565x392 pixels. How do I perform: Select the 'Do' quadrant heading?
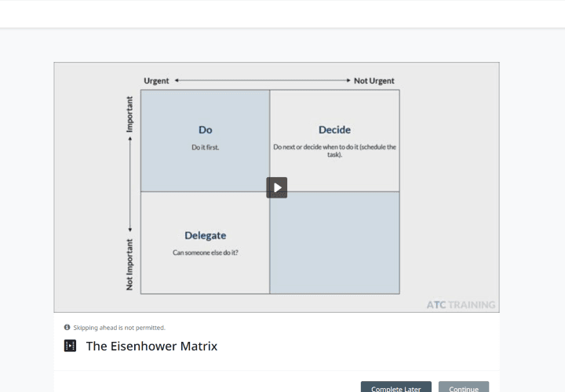point(205,130)
